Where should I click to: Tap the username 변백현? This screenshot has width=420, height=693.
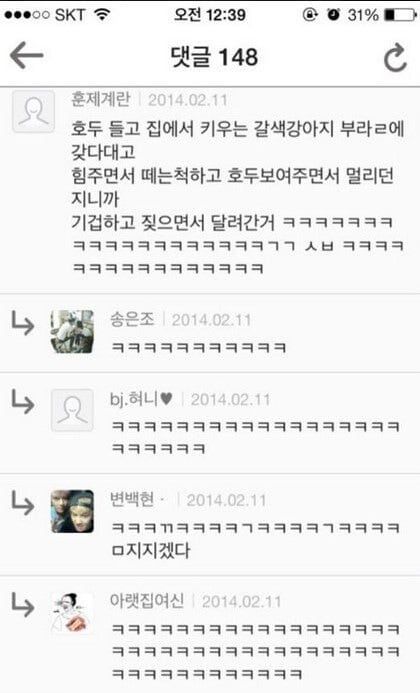(132, 499)
